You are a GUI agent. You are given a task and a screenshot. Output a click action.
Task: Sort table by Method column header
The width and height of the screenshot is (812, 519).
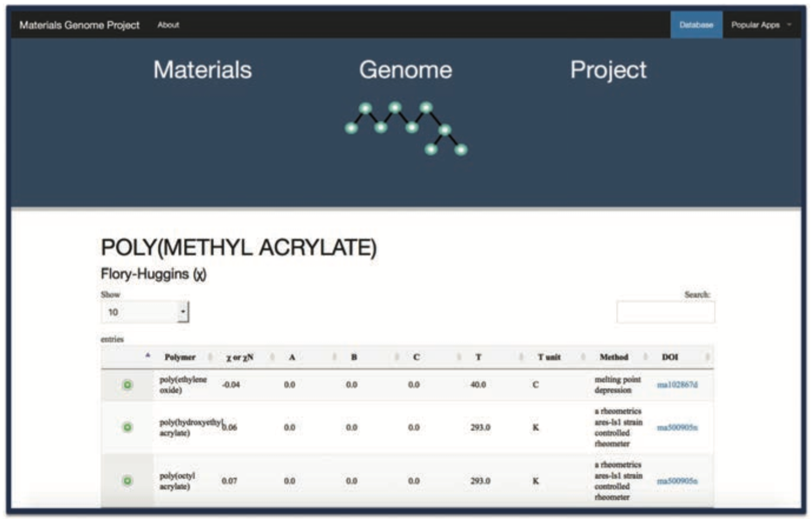pos(614,357)
